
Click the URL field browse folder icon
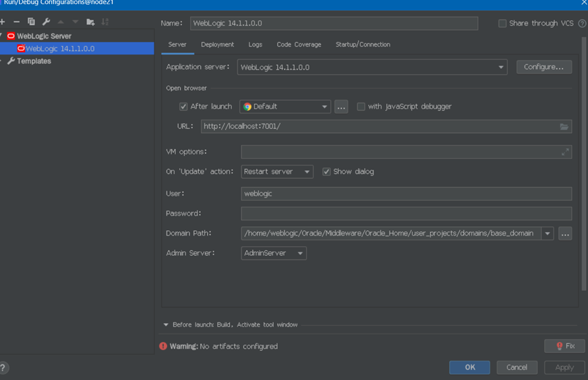point(564,126)
